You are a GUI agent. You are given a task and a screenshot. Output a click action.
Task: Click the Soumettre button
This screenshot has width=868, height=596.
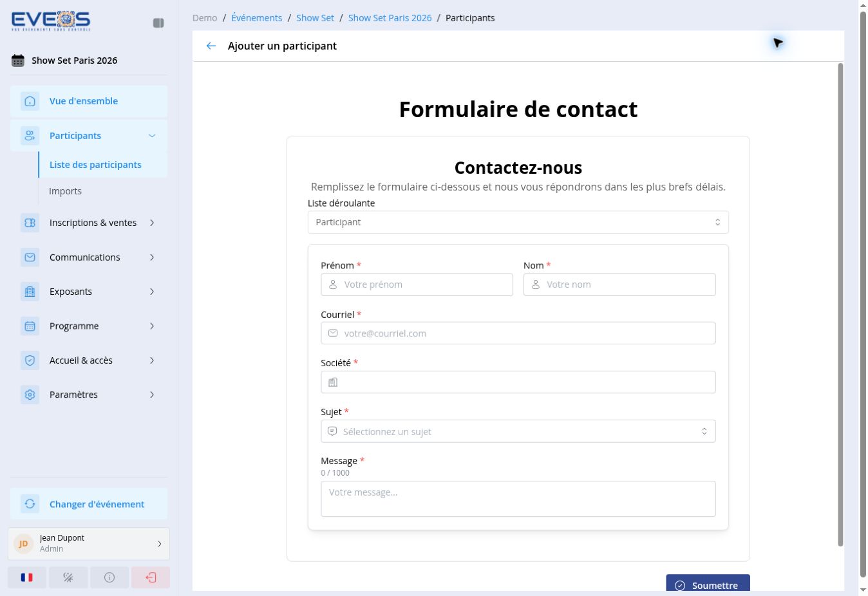point(708,583)
